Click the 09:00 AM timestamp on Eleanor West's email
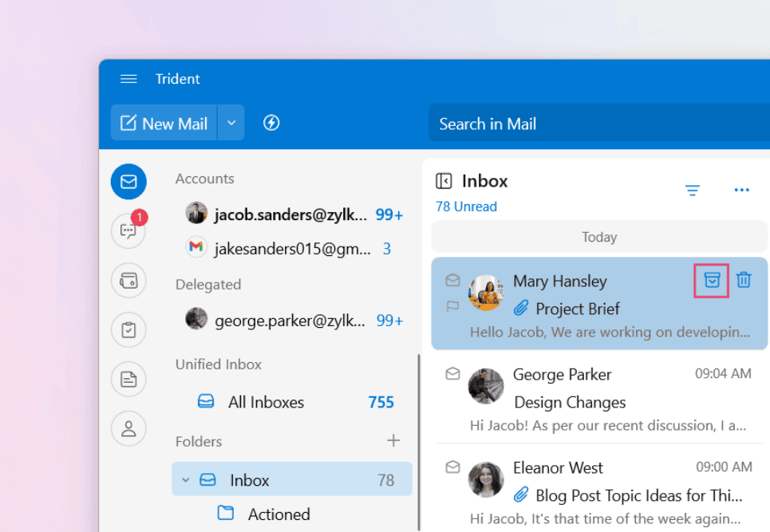Screen dimensions: 770x532 tap(724, 467)
